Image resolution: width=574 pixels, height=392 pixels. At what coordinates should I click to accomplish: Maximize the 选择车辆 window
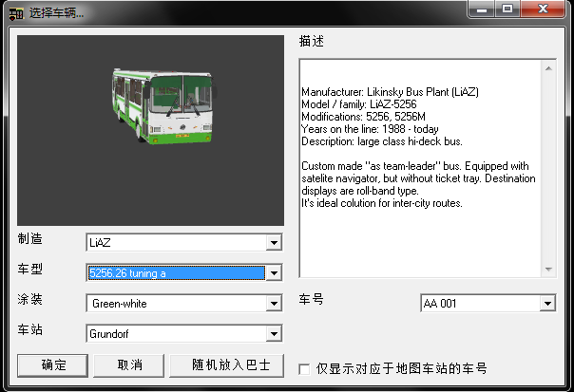pos(507,9)
